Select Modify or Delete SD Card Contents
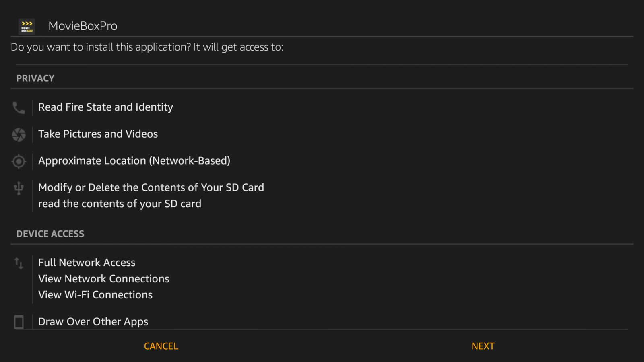The image size is (644, 362). [151, 187]
